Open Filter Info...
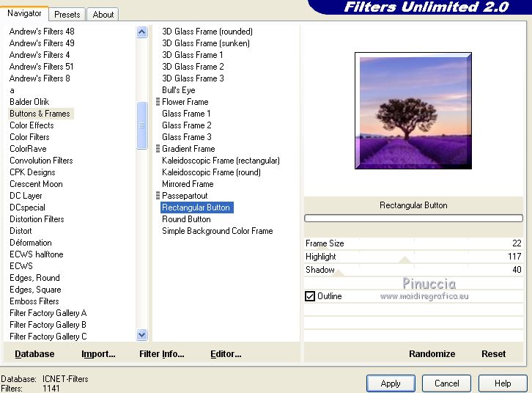 coord(161,353)
